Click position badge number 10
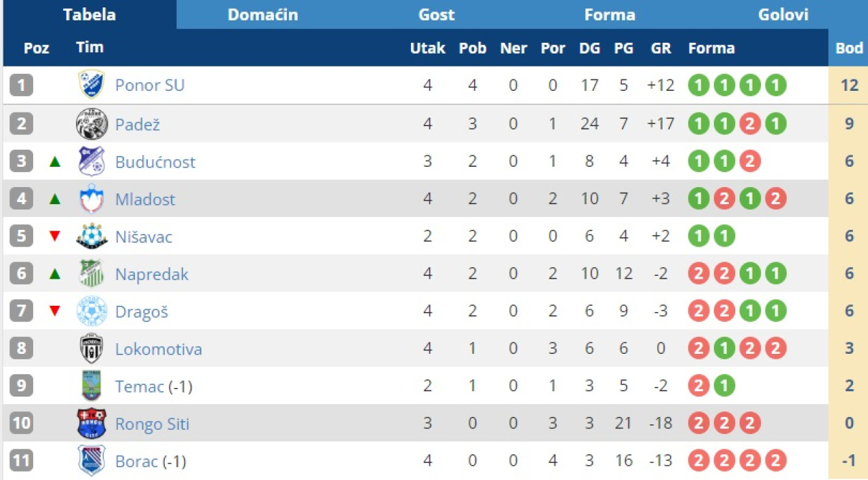The height and width of the screenshot is (480, 868). click(x=21, y=424)
